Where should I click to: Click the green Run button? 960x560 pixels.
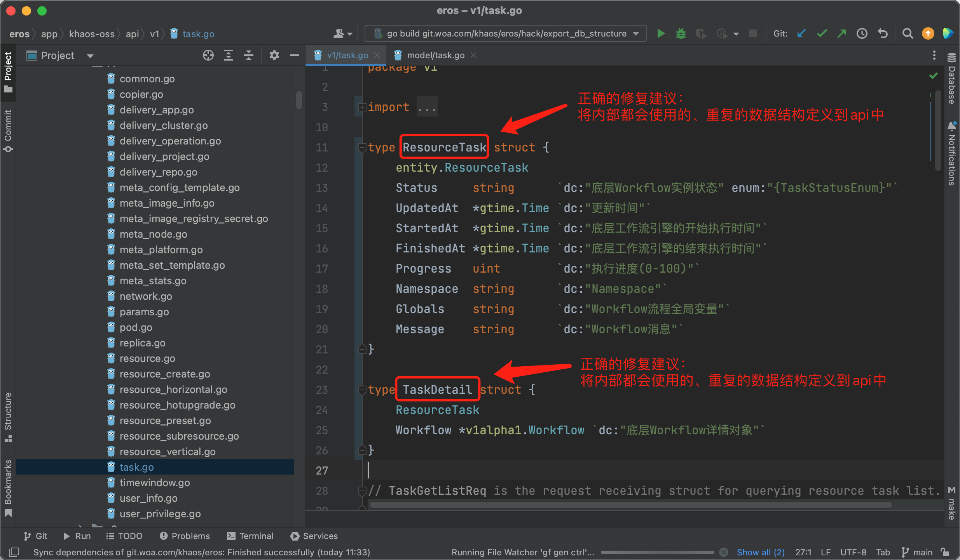(660, 34)
